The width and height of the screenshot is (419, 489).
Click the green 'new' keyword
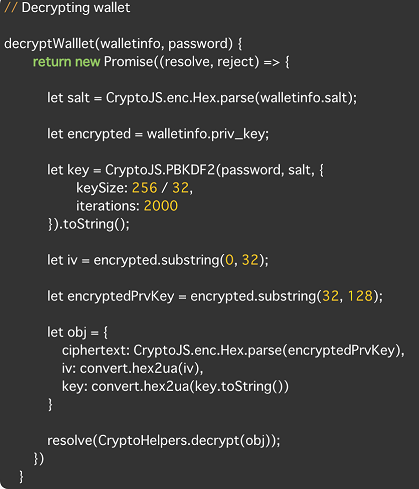click(88, 62)
